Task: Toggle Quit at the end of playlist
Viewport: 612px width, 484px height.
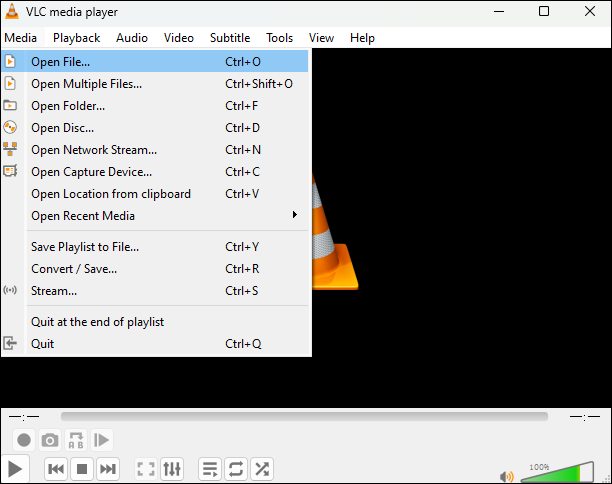Action: 155,322
